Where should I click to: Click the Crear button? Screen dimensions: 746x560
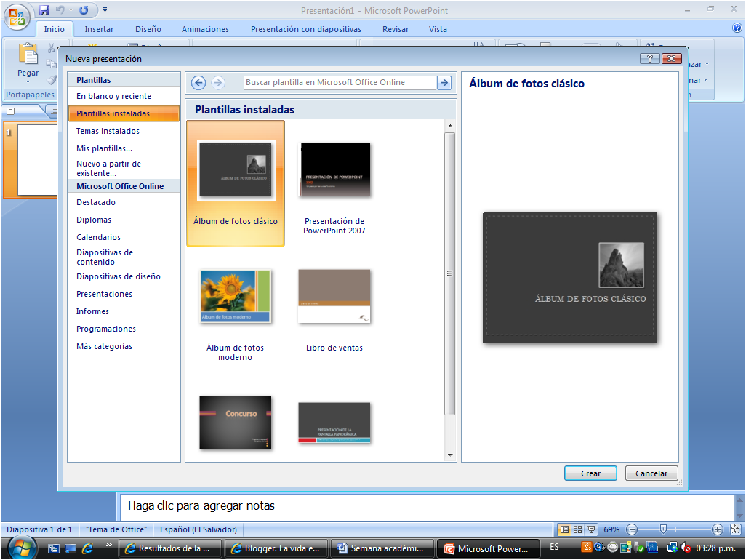[590, 473]
